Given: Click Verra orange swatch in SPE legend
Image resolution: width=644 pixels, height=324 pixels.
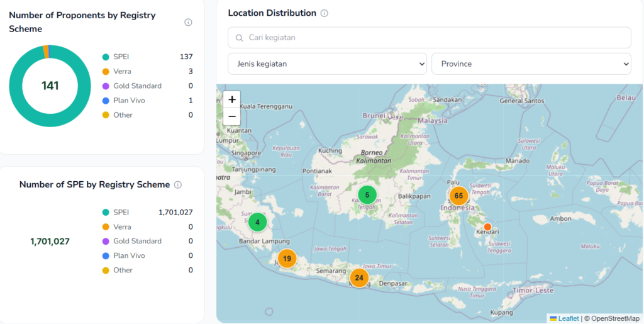Looking at the screenshot, I should [x=106, y=226].
